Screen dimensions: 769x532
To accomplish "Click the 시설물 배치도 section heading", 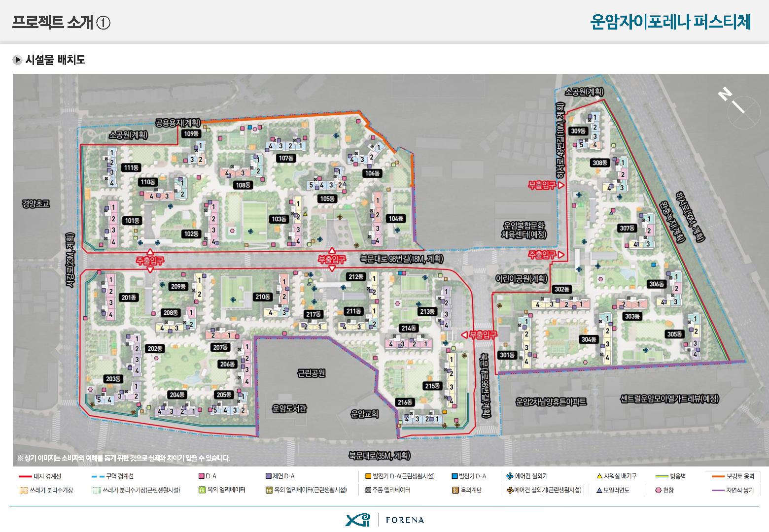I will tap(55, 60).
